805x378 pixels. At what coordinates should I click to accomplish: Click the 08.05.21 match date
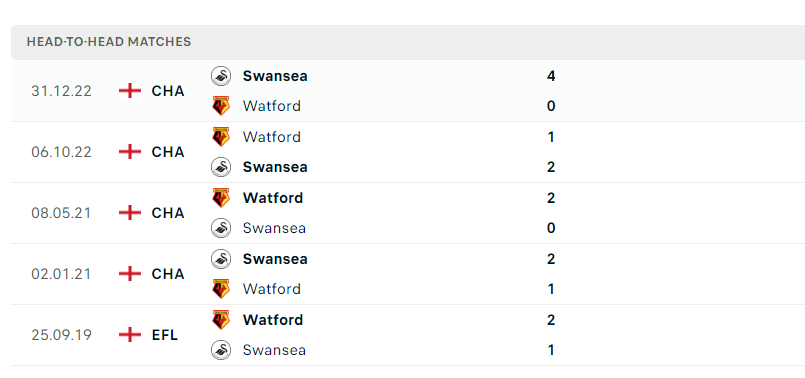[61, 213]
